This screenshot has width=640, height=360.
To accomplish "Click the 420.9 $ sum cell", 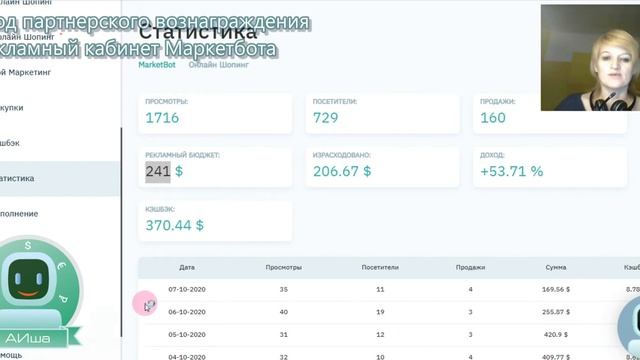I will 556,335.
